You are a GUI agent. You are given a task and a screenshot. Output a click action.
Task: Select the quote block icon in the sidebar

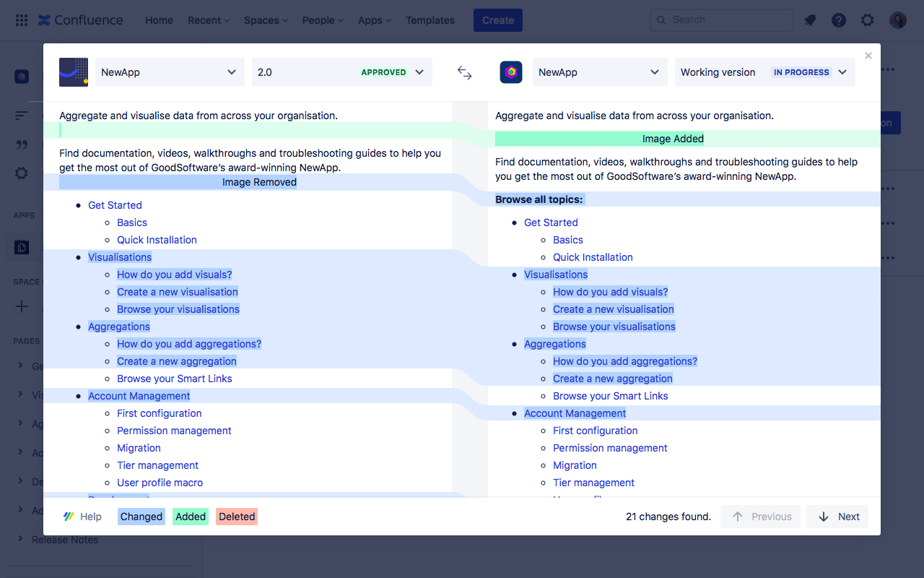point(21,144)
